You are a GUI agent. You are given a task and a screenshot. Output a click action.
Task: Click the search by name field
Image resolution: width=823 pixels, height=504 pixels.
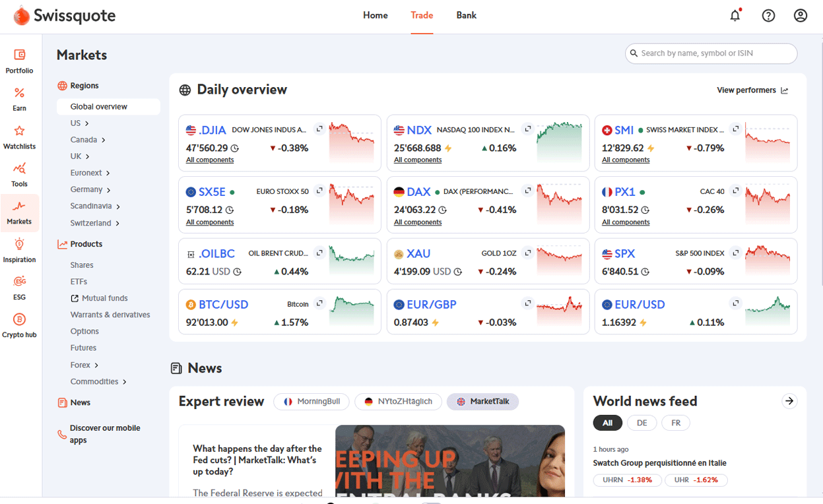711,53
